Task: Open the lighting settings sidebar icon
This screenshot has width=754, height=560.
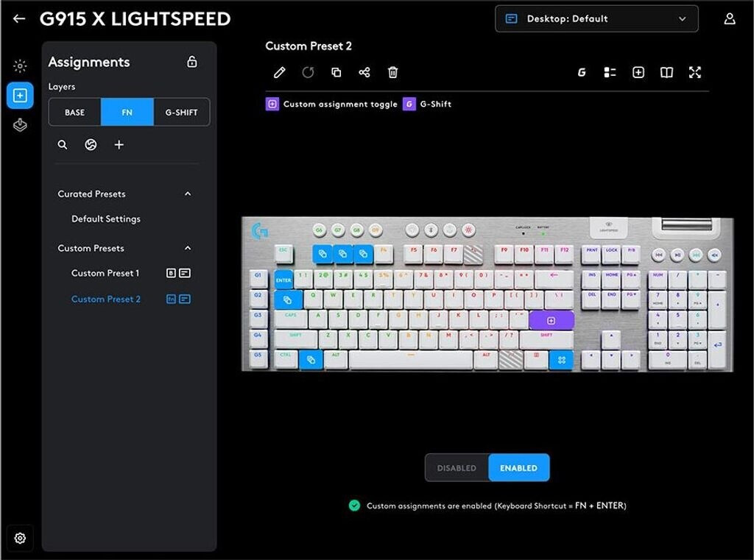Action: (20, 65)
